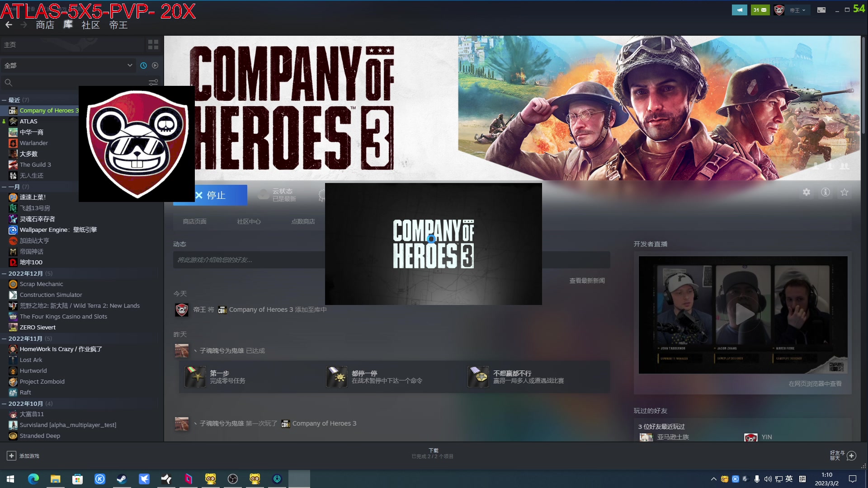
Task: Open the 都停一停 achievement icon
Action: (x=337, y=377)
